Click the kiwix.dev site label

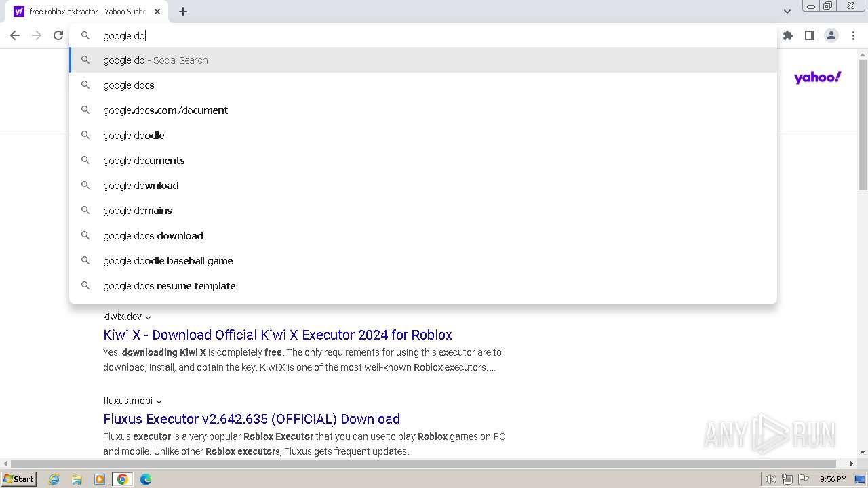click(123, 317)
